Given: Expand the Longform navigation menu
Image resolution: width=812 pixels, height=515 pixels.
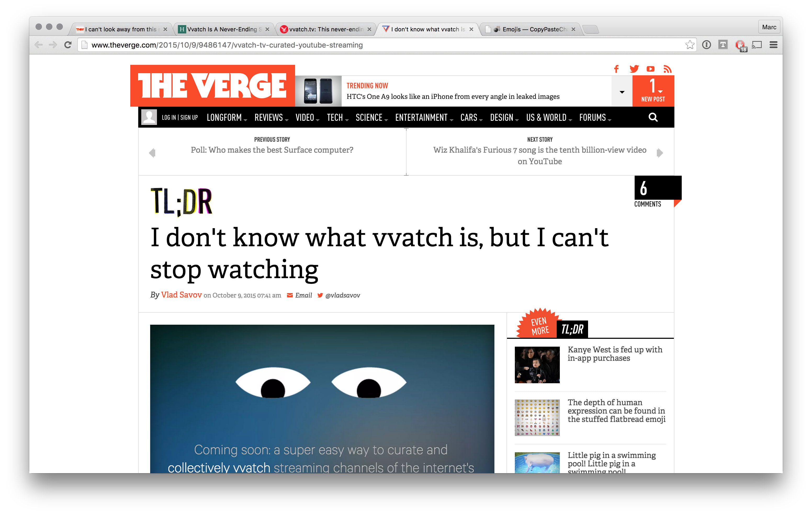Looking at the screenshot, I should point(227,117).
